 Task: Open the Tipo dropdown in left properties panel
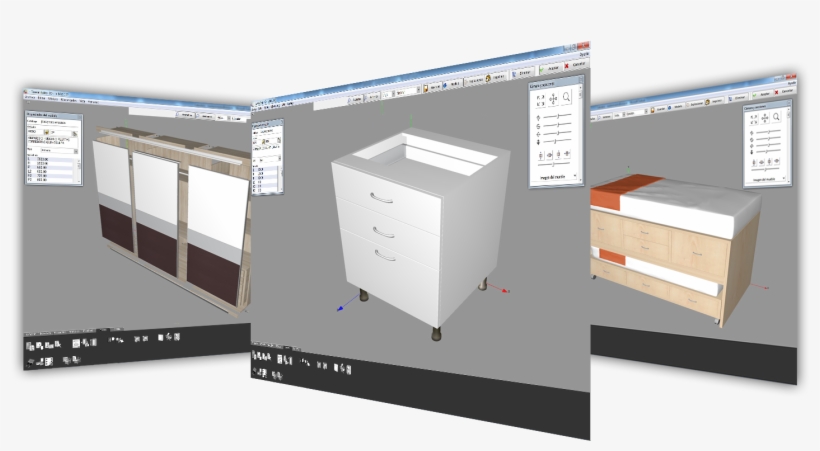pyautogui.click(x=76, y=151)
